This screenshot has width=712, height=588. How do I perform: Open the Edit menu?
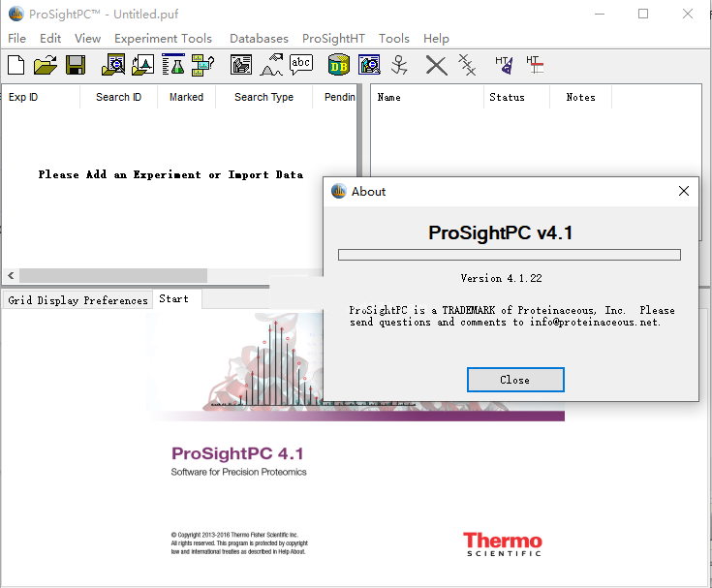pos(50,39)
